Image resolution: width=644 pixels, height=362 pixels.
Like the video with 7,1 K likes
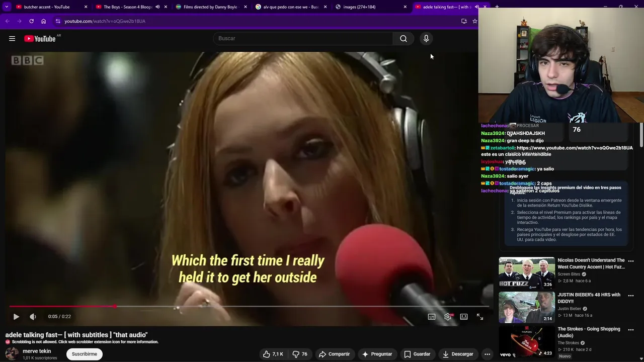click(x=272, y=354)
